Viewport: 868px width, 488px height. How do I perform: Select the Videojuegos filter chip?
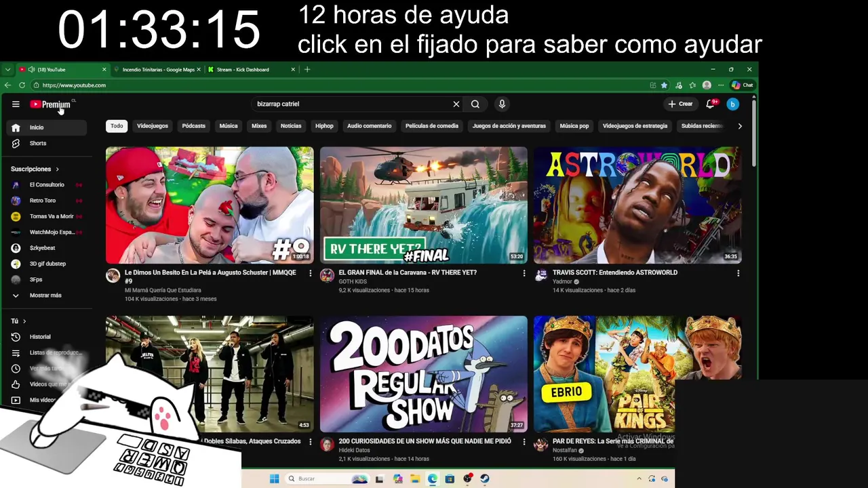tap(153, 126)
